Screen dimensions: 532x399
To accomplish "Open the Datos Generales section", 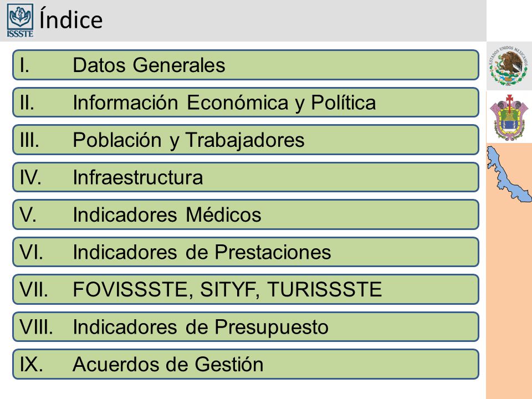I will pyautogui.click(x=245, y=65).
